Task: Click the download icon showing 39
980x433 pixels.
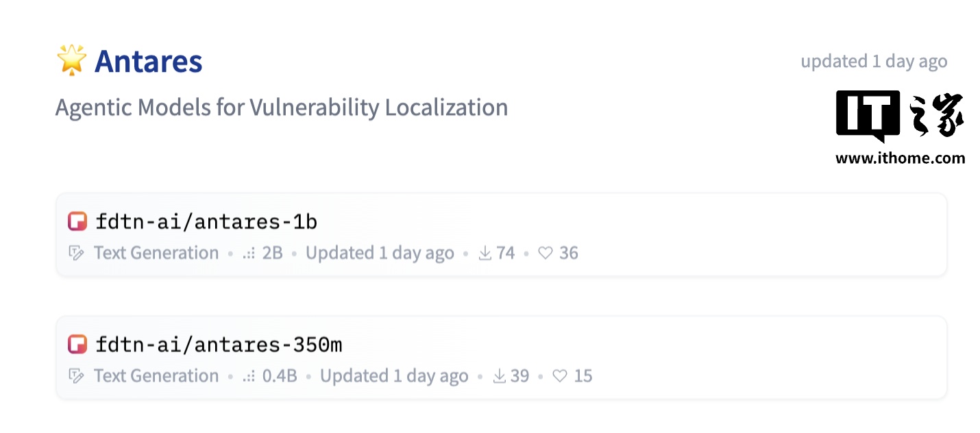Action: coord(500,375)
